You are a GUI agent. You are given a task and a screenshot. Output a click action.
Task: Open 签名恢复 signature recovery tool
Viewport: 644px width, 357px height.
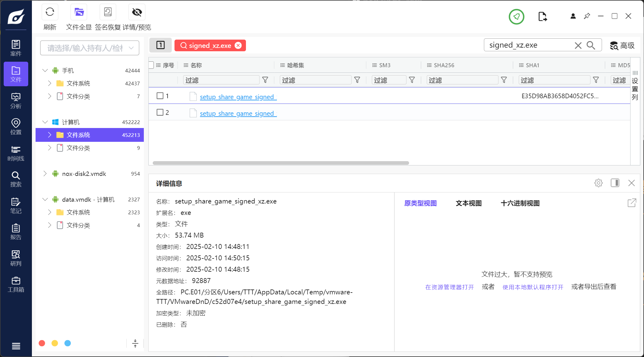click(108, 12)
